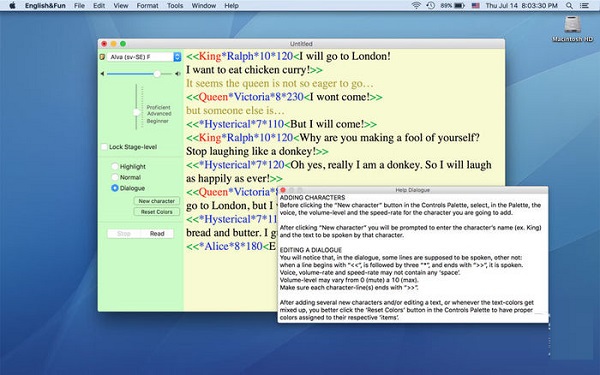Open the Apple menu icon
Viewport: 600px width, 375px height.
12,6
